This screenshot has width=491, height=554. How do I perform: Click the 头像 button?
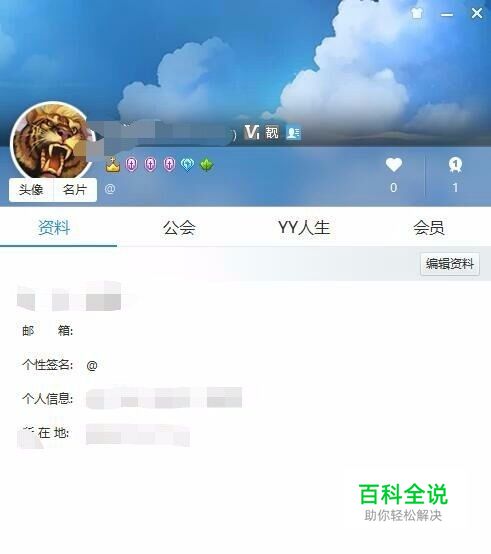click(x=31, y=190)
